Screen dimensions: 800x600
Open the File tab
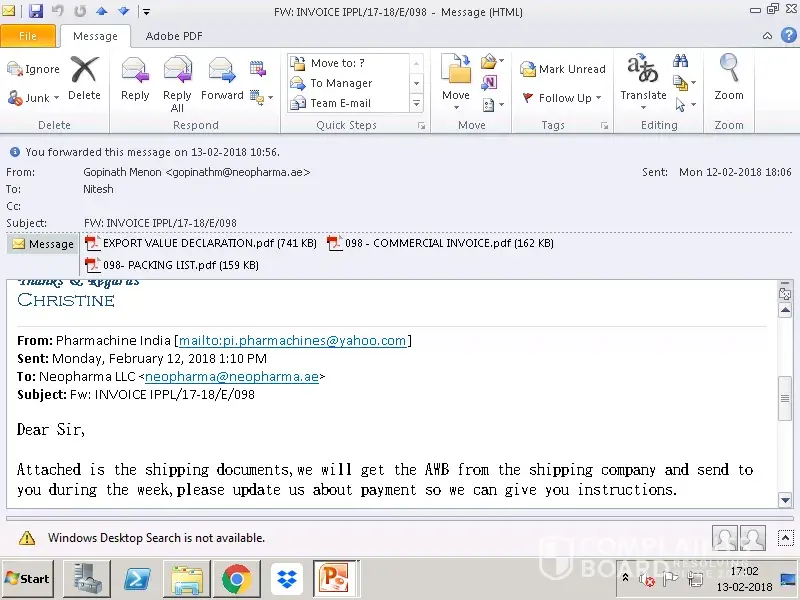(x=28, y=36)
